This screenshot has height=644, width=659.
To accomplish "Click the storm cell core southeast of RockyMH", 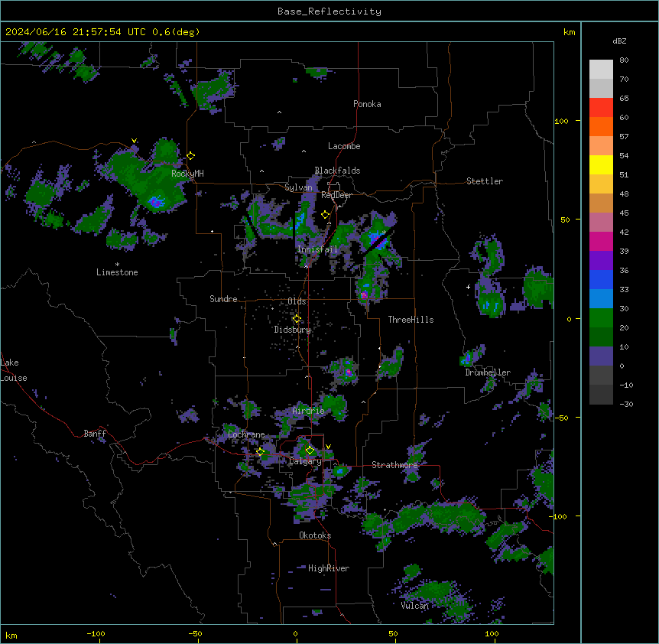I will point(157,202).
